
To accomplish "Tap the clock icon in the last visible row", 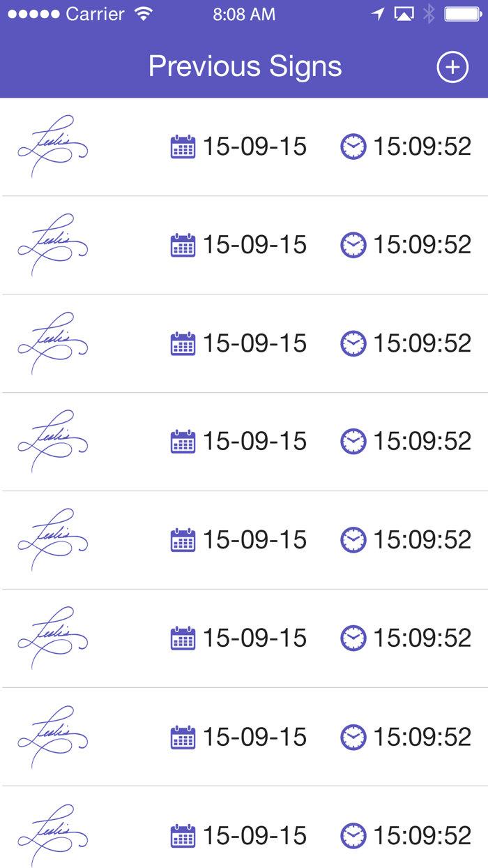I will [353, 835].
